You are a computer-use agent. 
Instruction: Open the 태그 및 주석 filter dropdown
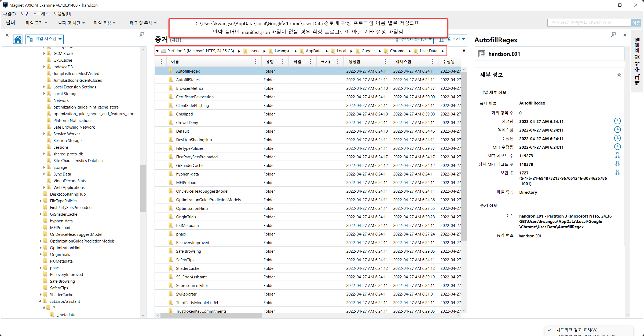click(143, 23)
